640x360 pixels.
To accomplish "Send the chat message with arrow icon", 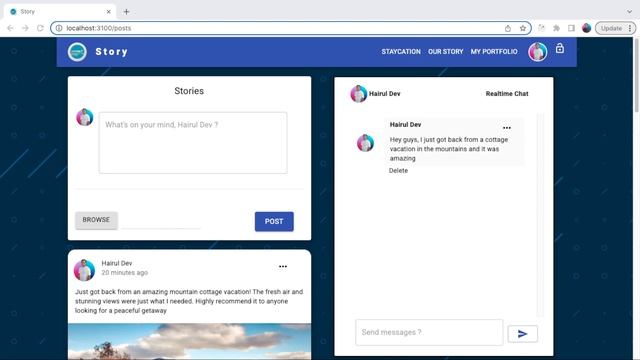I will 522,334.
